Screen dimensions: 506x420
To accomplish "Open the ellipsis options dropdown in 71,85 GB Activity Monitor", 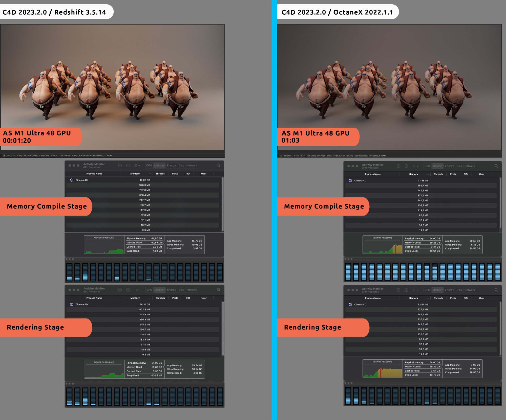I will click(415, 166).
